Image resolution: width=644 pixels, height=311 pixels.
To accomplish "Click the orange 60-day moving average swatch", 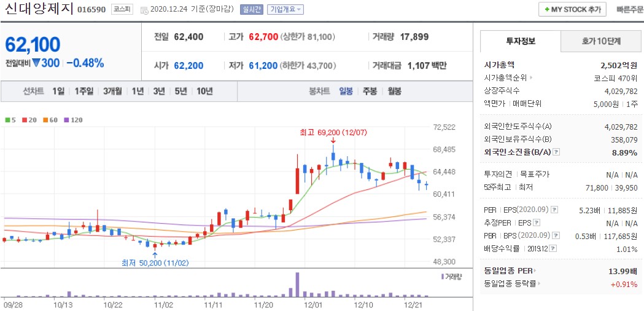I will pyautogui.click(x=44, y=120).
